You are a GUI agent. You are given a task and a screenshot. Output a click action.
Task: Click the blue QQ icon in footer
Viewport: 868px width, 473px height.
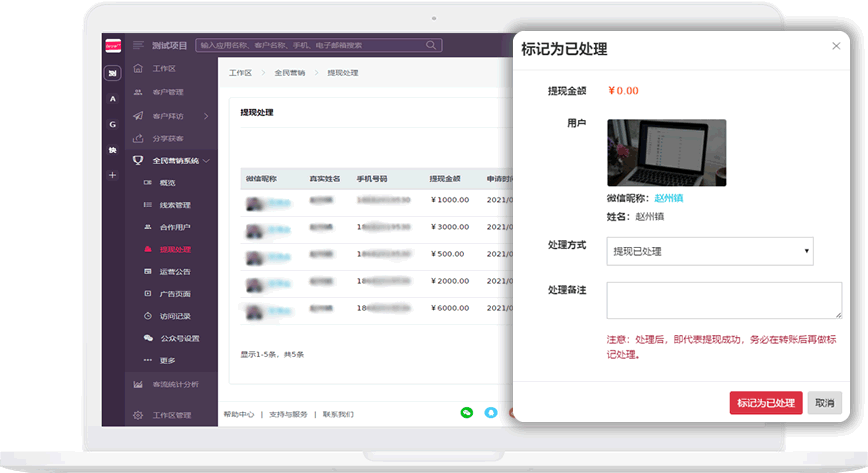pos(491,412)
